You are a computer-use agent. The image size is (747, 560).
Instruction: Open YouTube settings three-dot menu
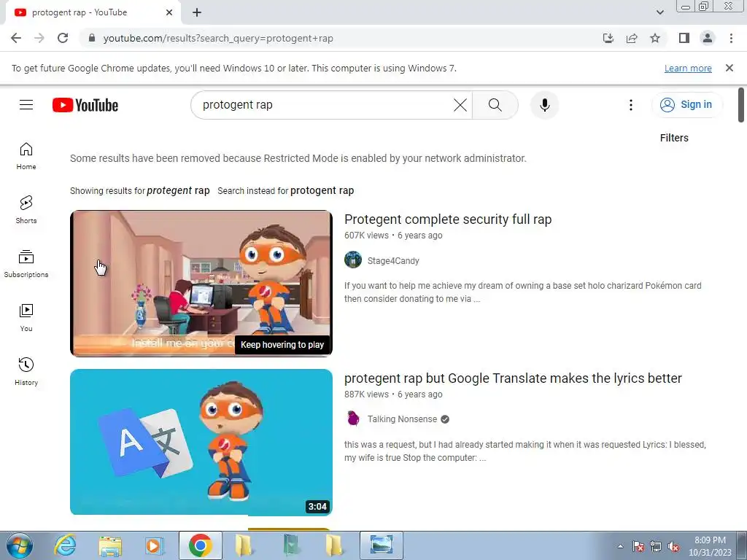tap(631, 105)
